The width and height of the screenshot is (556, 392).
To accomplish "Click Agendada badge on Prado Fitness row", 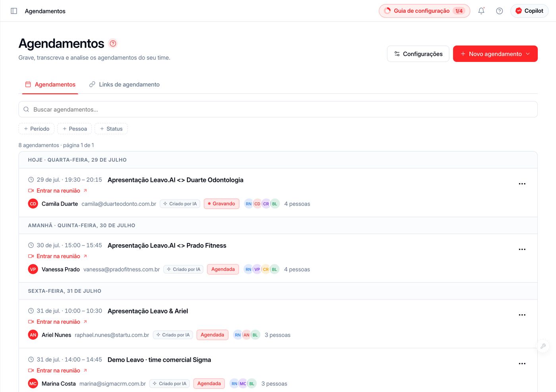I will tap(223, 269).
